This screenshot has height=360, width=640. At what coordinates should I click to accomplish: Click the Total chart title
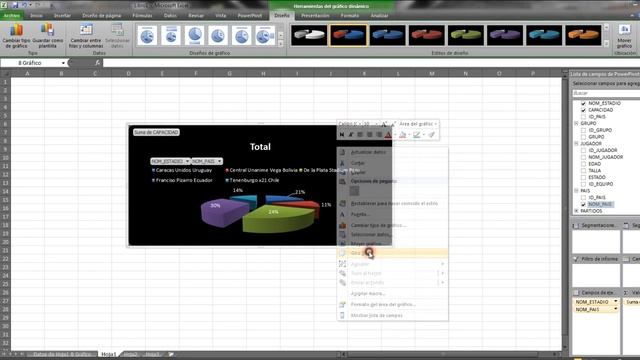point(260,147)
